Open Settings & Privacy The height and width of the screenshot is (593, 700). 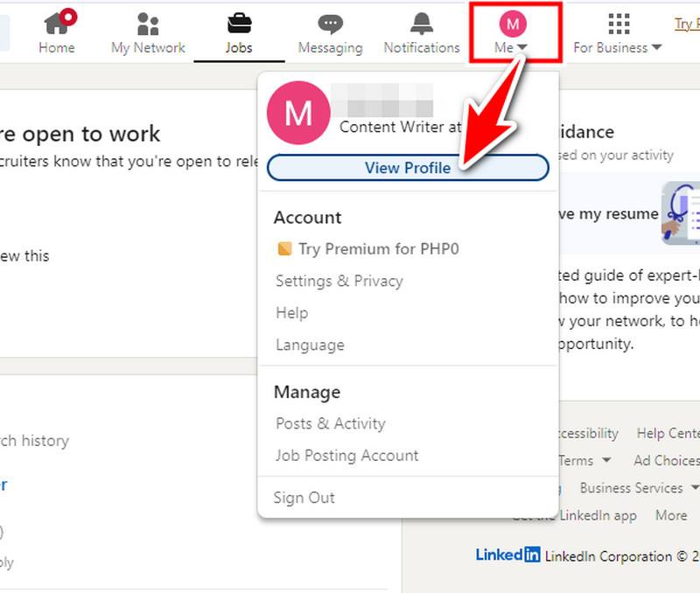click(339, 281)
